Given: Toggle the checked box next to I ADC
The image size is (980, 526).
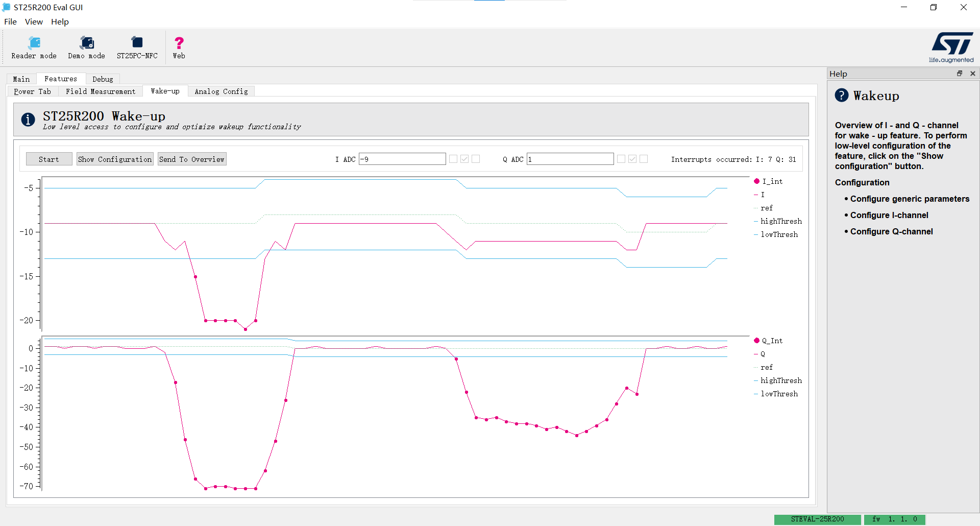Looking at the screenshot, I should click(x=464, y=159).
